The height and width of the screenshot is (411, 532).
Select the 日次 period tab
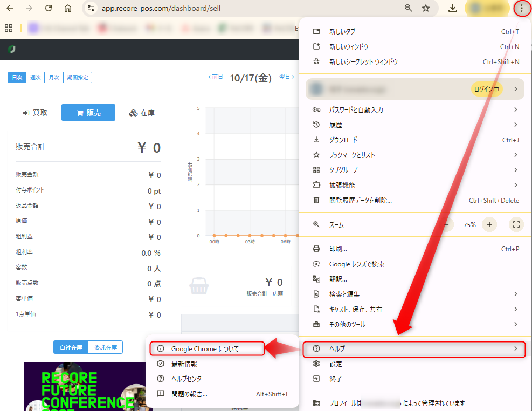pyautogui.click(x=17, y=77)
